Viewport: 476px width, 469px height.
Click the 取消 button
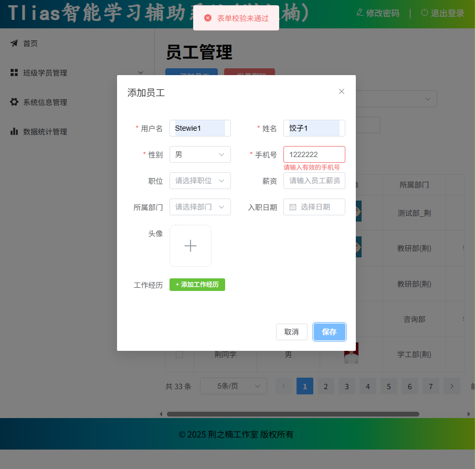coord(291,332)
